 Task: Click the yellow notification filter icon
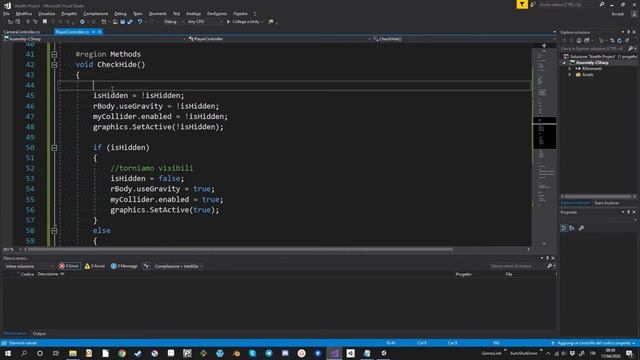tap(522, 4)
